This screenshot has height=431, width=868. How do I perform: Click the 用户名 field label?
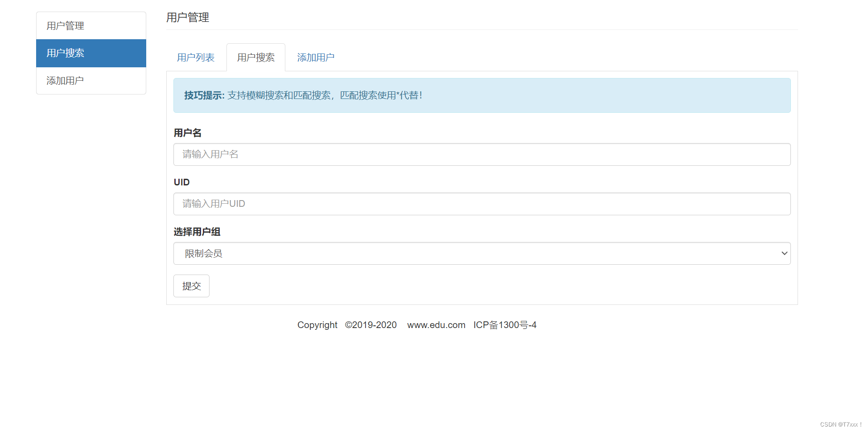[x=187, y=133]
